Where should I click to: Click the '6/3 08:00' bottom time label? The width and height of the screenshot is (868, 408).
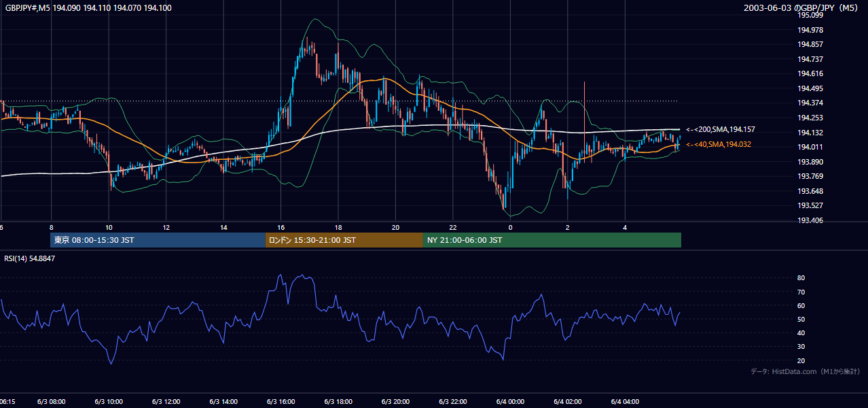(x=51, y=402)
